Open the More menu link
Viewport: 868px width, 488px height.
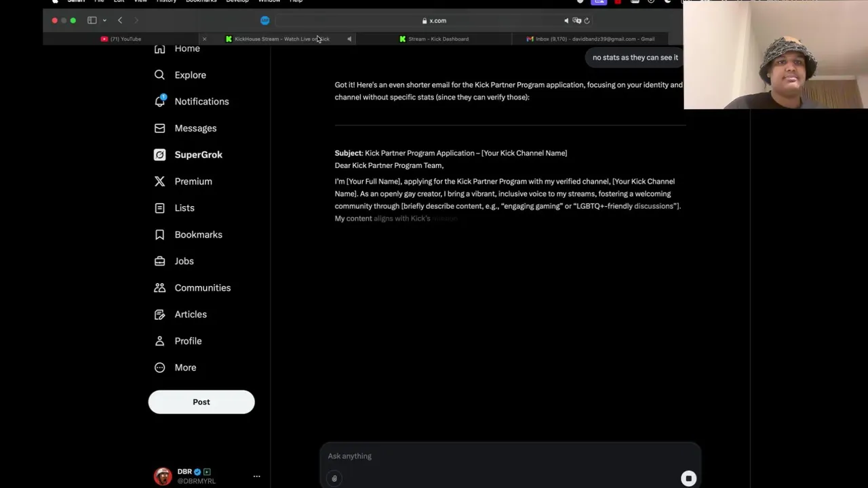(185, 367)
